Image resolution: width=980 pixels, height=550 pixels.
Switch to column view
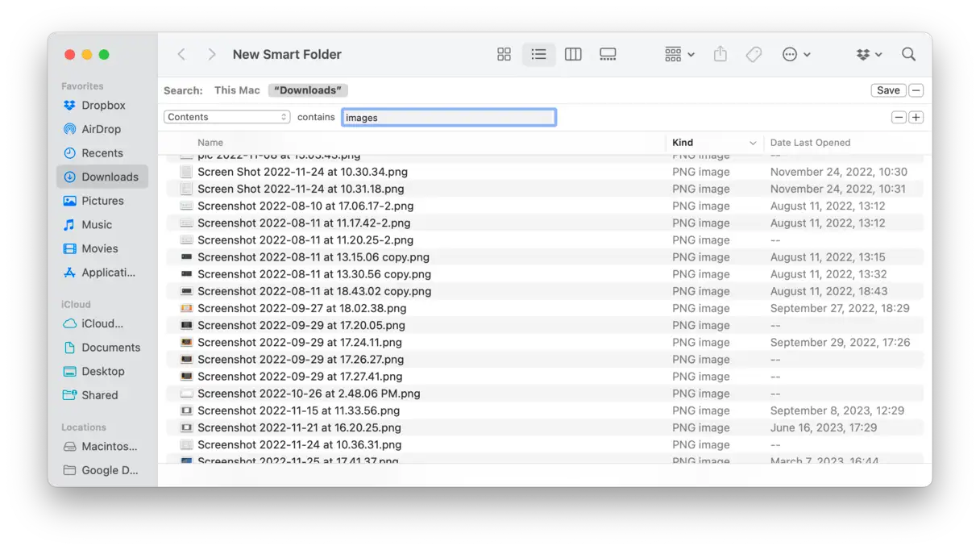(573, 54)
